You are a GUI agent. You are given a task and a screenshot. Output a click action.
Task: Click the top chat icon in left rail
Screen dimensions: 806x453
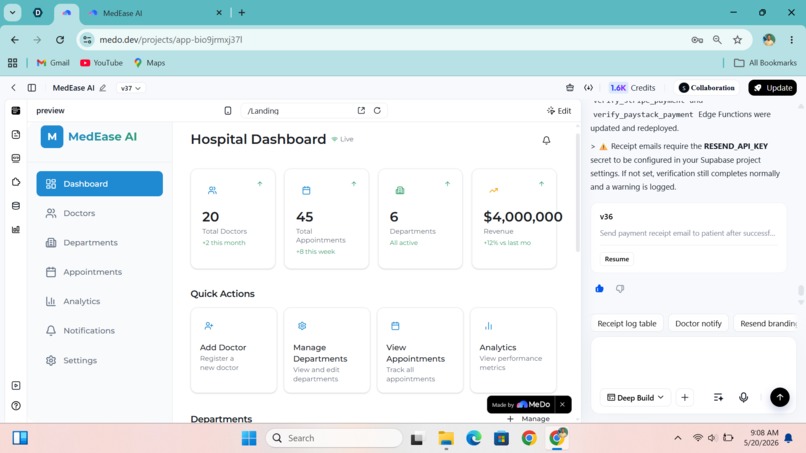click(x=16, y=111)
